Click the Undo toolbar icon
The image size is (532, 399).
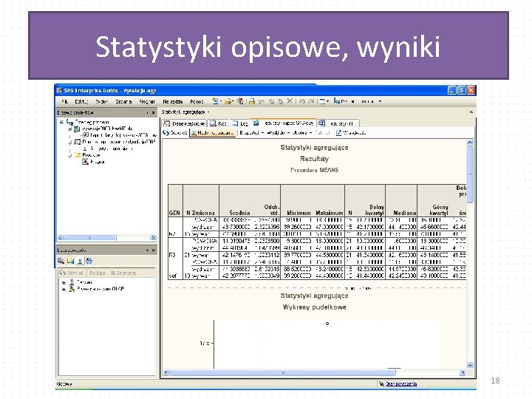(302, 101)
